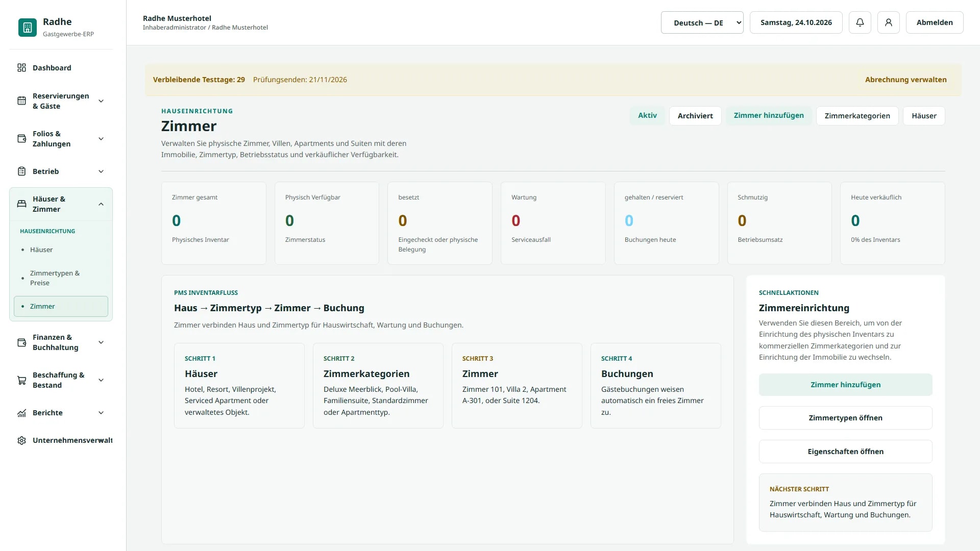Click the Häuser header button

click(x=924, y=116)
